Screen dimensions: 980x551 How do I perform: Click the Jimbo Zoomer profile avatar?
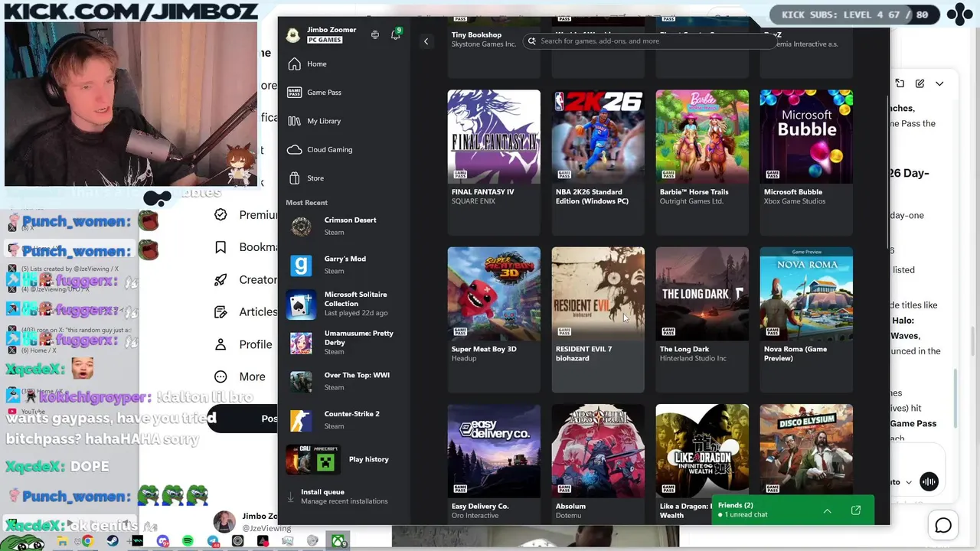293,35
